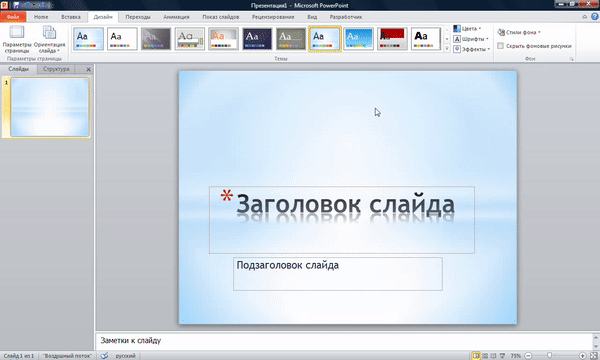The height and width of the screenshot is (360, 600).
Task: Select the highlighted Воздушный поток theme
Action: [x=324, y=39]
